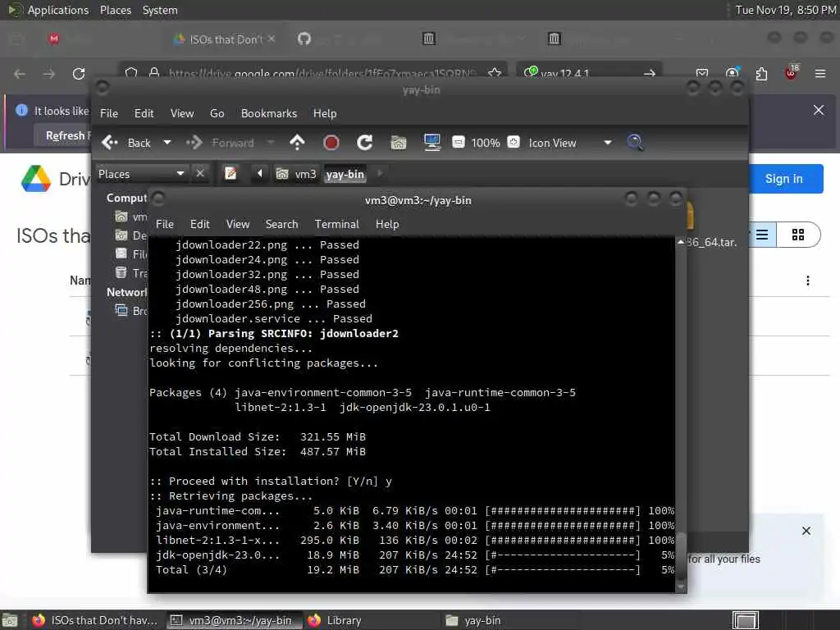The image size is (840, 630).
Task: Open the Firefox hamburger menu
Action: [820, 73]
